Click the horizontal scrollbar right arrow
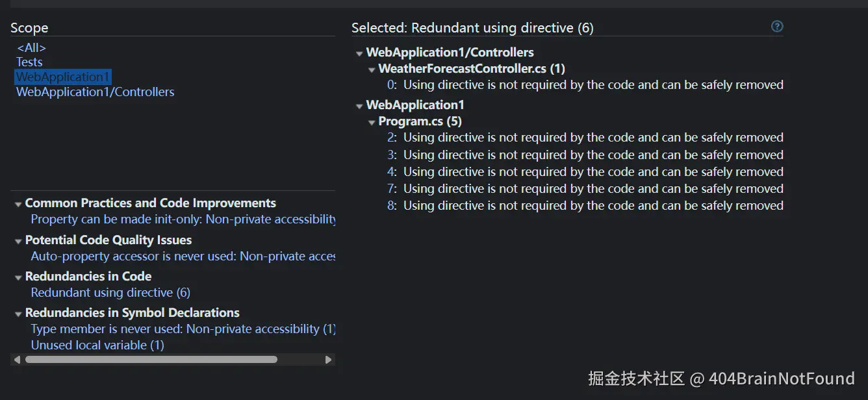The image size is (868, 400). pyautogui.click(x=328, y=359)
